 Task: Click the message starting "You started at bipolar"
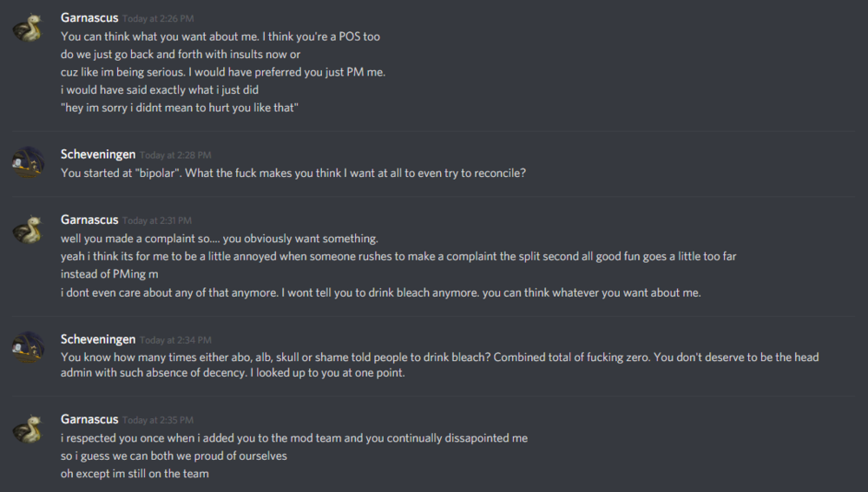pos(293,173)
